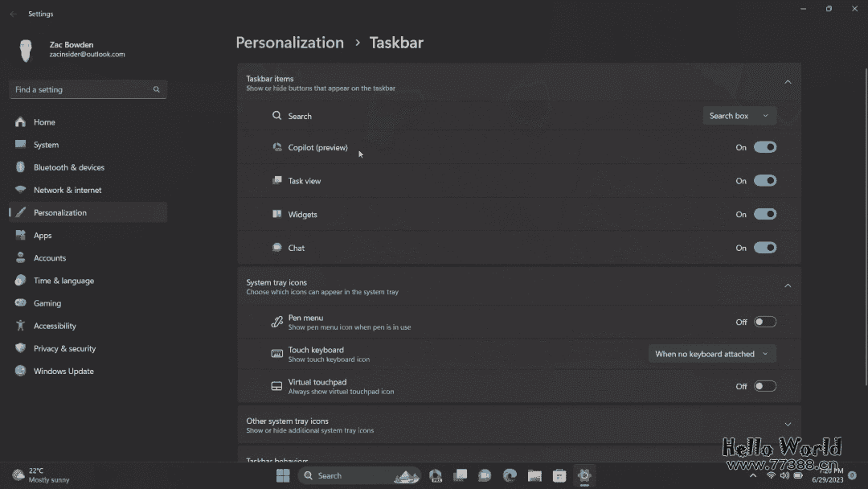Click "Always show virtual touchpad icon" text
Viewport: 868px width, 489px height.
coord(341,392)
